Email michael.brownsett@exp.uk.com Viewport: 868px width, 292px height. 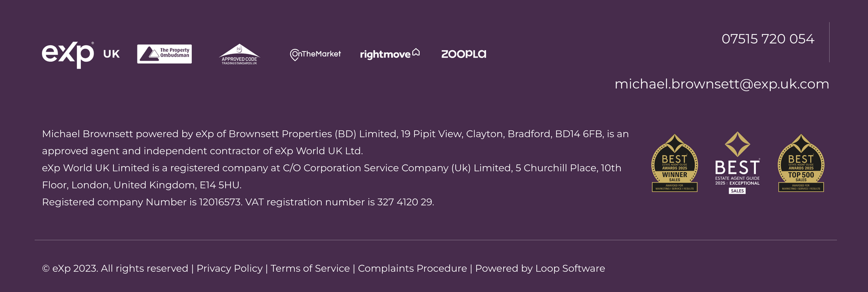(722, 84)
